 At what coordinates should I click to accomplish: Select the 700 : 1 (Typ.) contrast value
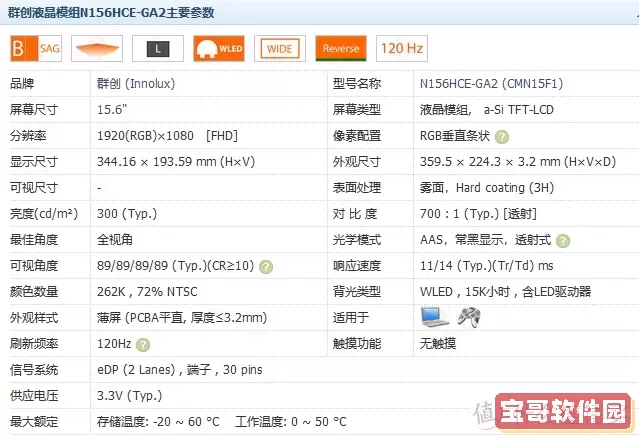coord(478,214)
